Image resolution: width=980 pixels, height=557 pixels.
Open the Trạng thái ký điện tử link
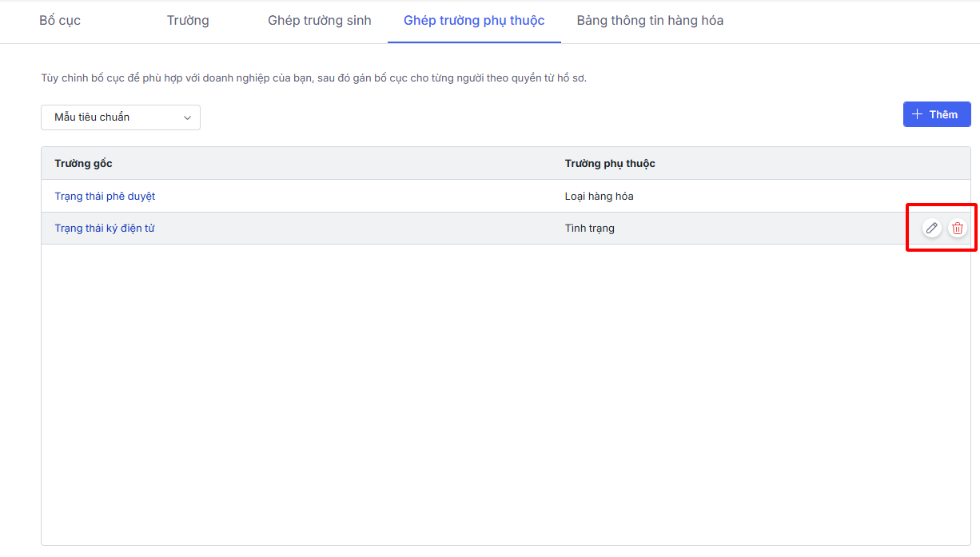[105, 229]
